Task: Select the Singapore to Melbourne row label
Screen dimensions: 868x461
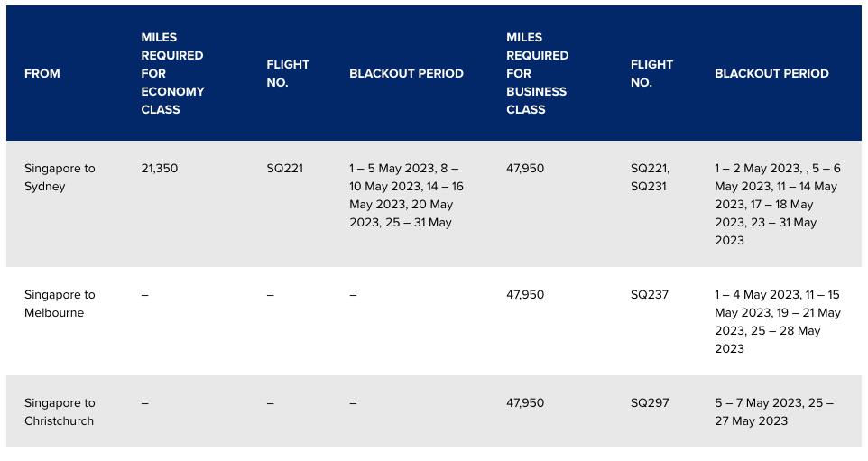Action: point(60,303)
